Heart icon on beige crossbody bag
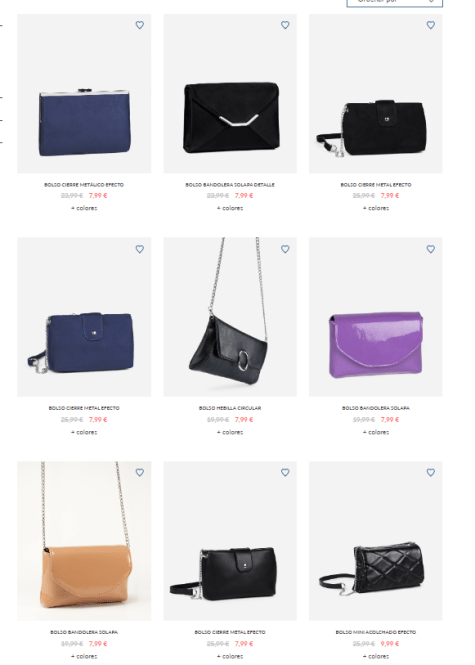 coord(140,472)
